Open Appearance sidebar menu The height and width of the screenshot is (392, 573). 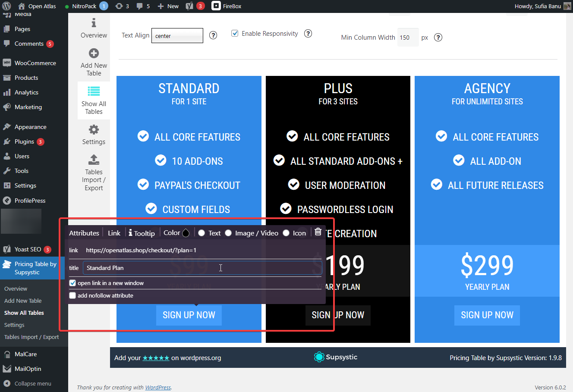30,127
